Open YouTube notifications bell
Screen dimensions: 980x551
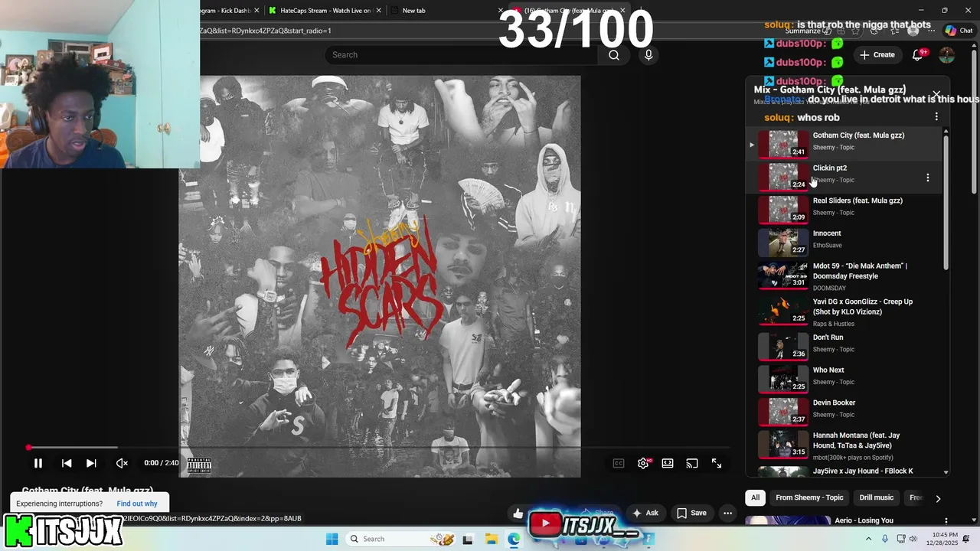[x=918, y=55]
